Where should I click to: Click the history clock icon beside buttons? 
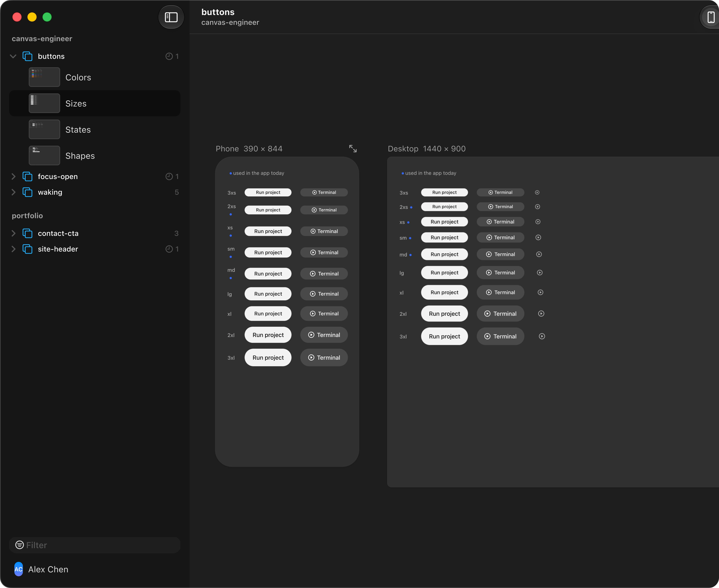(x=169, y=56)
